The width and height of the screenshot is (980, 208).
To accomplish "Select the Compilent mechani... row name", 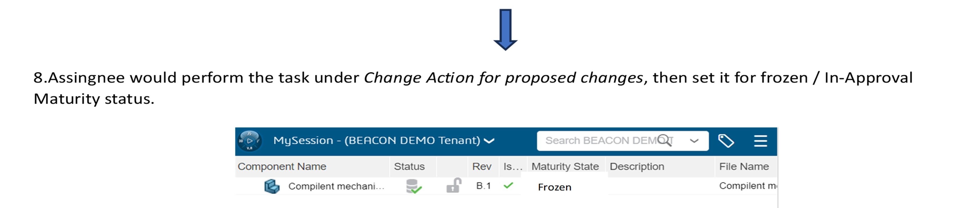I will click(336, 186).
